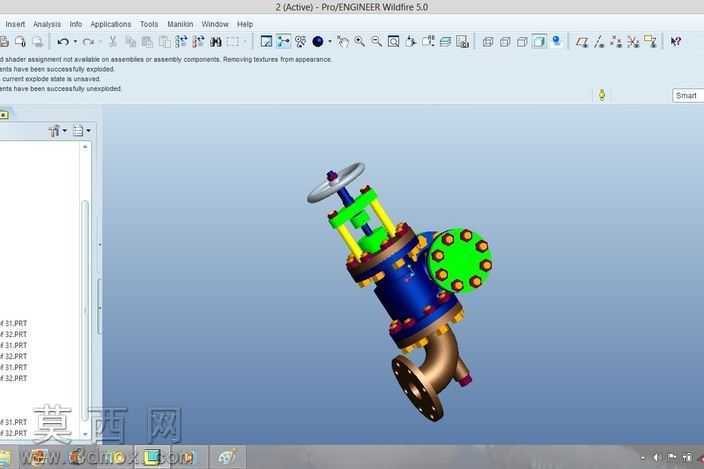Open the View Manager
The image size is (704, 469).
(x=462, y=42)
